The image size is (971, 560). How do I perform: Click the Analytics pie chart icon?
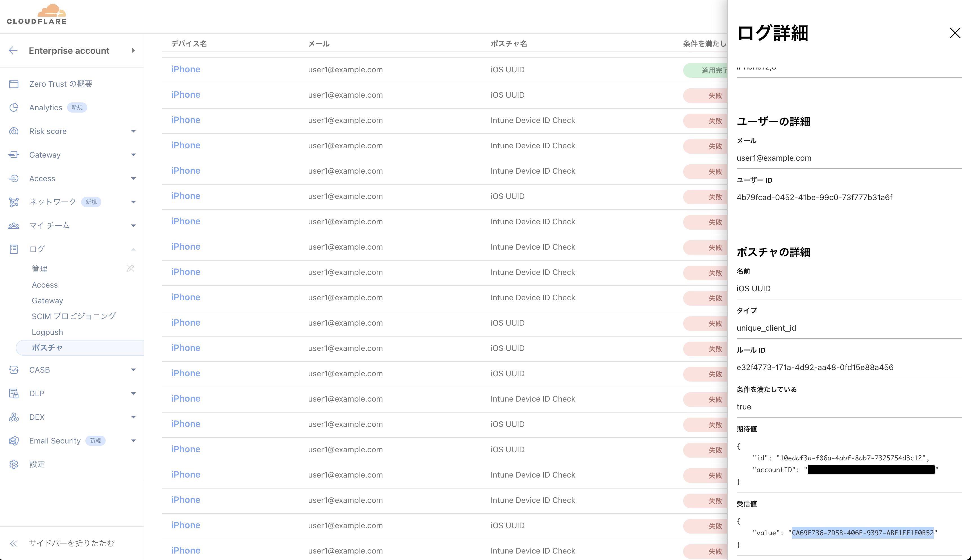14,107
